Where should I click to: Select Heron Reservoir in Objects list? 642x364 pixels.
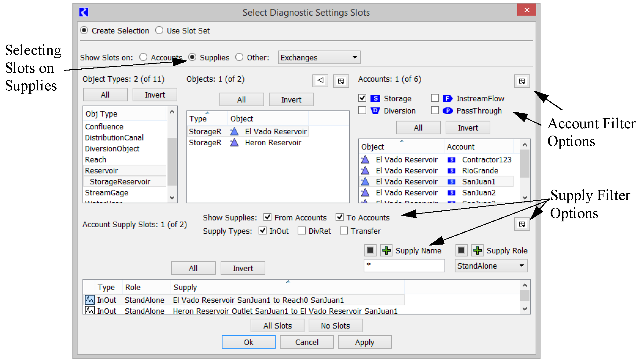pos(273,143)
